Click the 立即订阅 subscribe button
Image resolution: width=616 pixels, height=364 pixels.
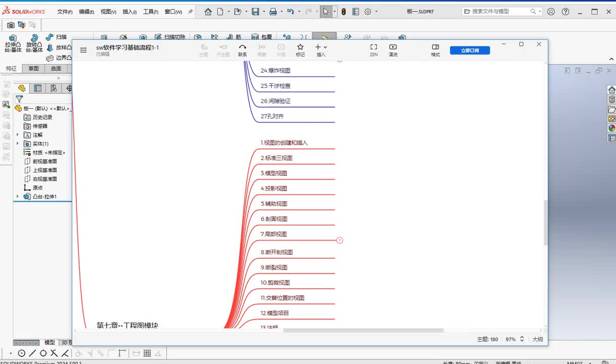pyautogui.click(x=470, y=50)
